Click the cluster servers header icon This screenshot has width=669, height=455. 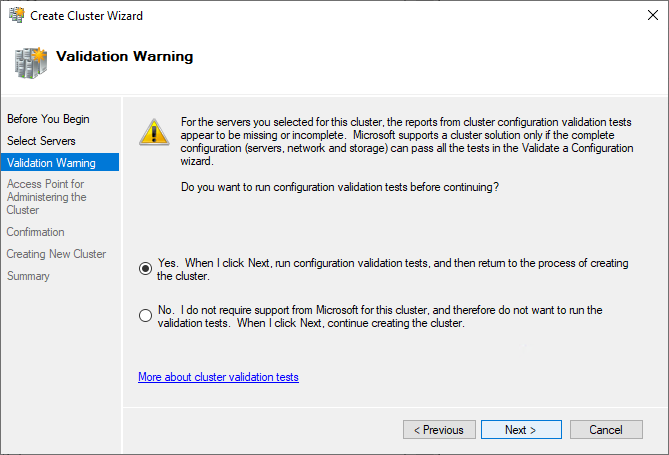(30, 61)
